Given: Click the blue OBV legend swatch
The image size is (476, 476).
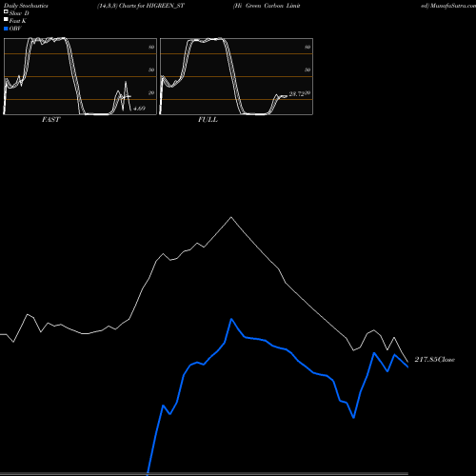Looking at the screenshot, I should (6, 29).
